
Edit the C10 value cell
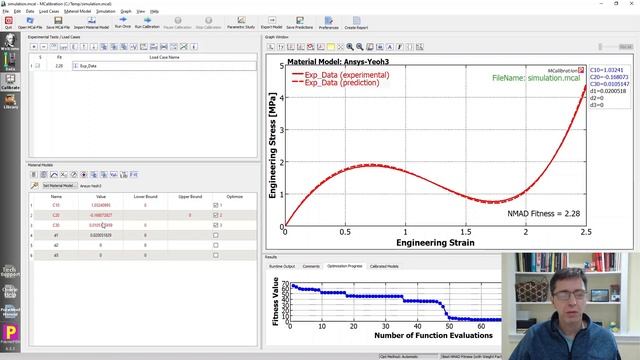(x=101, y=205)
